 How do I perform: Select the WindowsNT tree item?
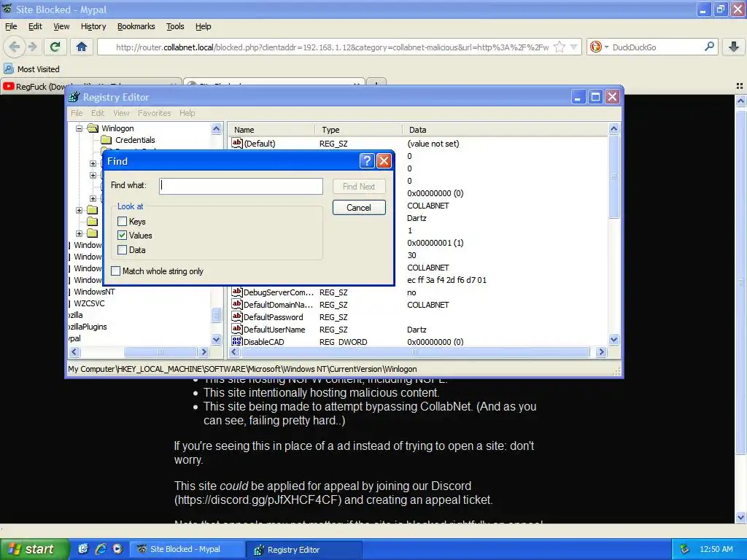tap(94, 292)
